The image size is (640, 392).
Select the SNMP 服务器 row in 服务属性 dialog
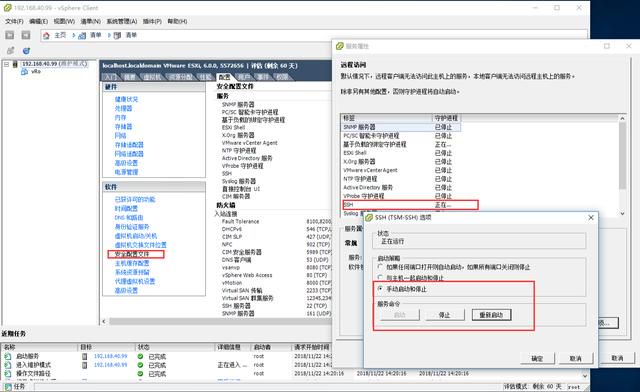click(401, 127)
